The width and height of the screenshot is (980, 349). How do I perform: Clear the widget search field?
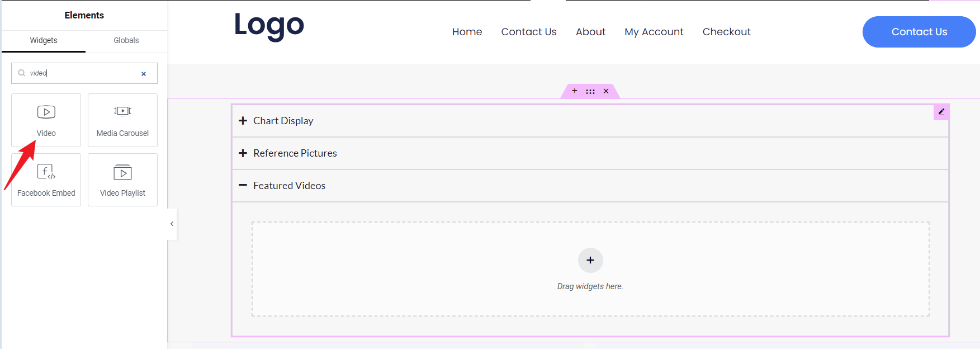144,74
